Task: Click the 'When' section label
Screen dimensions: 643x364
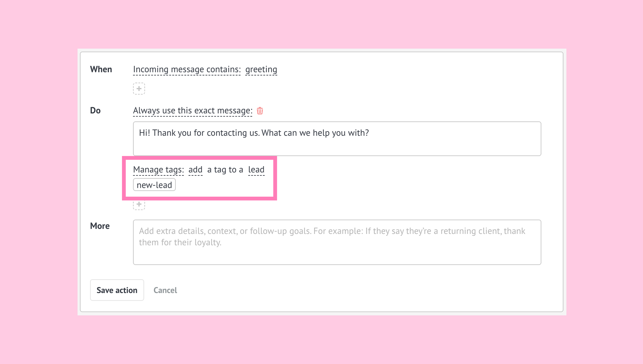Action: click(x=101, y=69)
